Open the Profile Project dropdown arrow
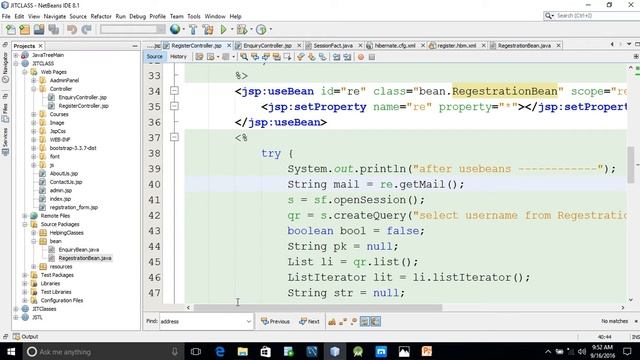This screenshot has height=360, width=640. [270, 29]
